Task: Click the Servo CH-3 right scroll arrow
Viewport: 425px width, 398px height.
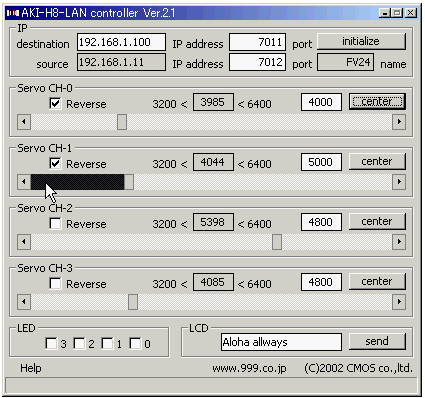Action: point(399,302)
